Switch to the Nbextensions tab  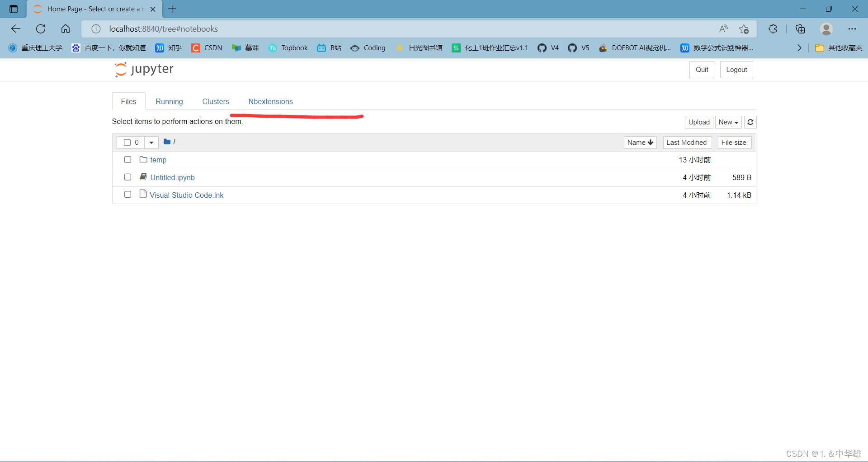click(x=271, y=101)
